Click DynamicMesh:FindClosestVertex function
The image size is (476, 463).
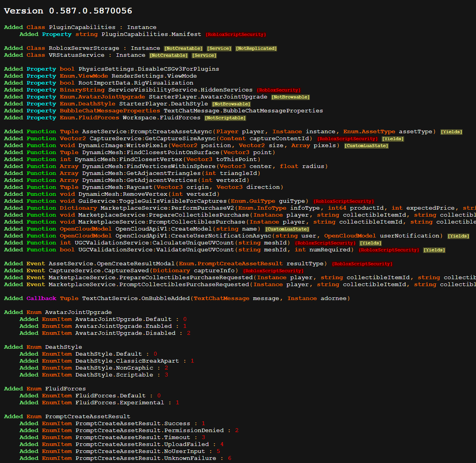pyautogui.click(x=129, y=159)
